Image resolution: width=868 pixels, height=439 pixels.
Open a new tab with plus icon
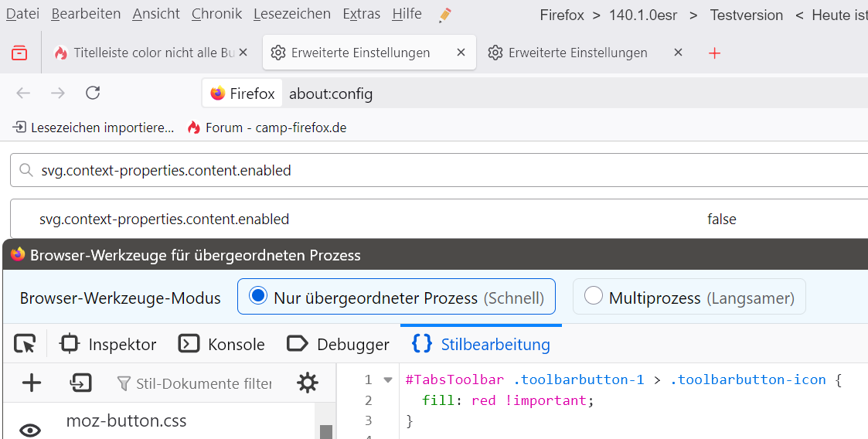[x=714, y=53]
